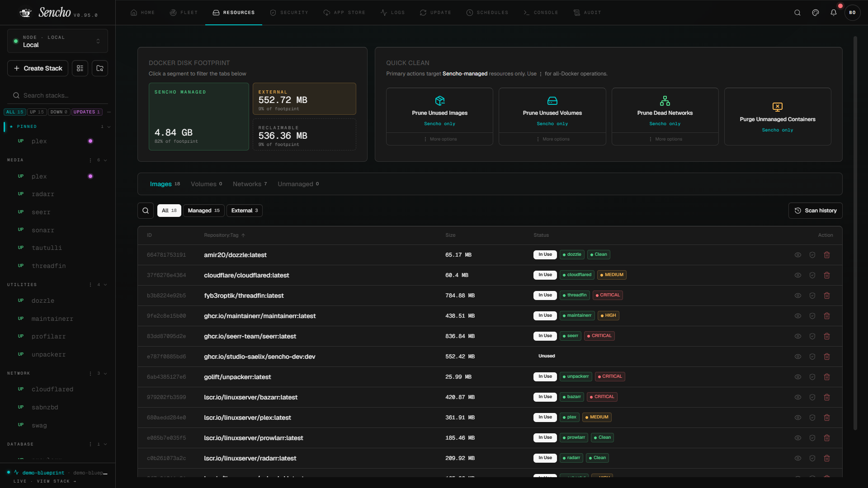Open MEDIA group options menu dots
Image resolution: width=868 pixels, height=488 pixels.
tap(90, 160)
